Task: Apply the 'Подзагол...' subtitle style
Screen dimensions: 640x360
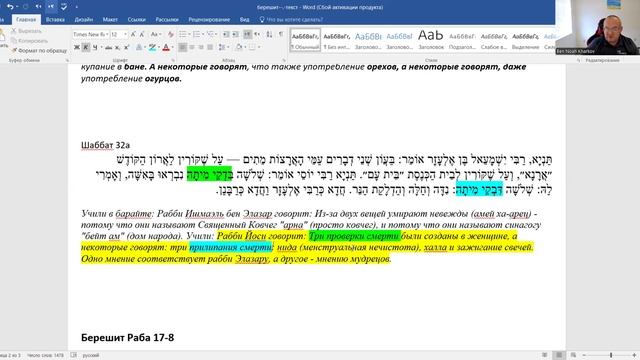Action: point(462,40)
